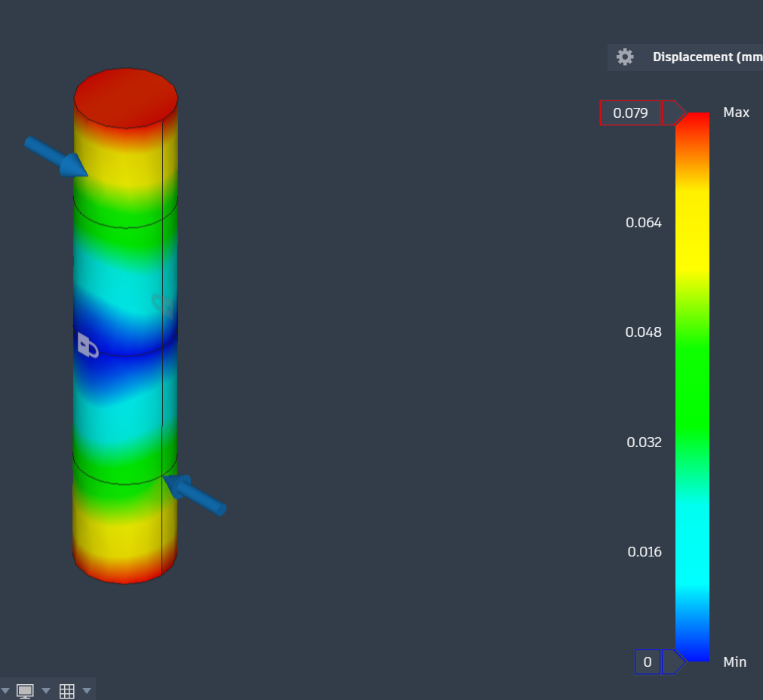Click the Max legend label
Screen dimensions: 763x700
coord(737,113)
